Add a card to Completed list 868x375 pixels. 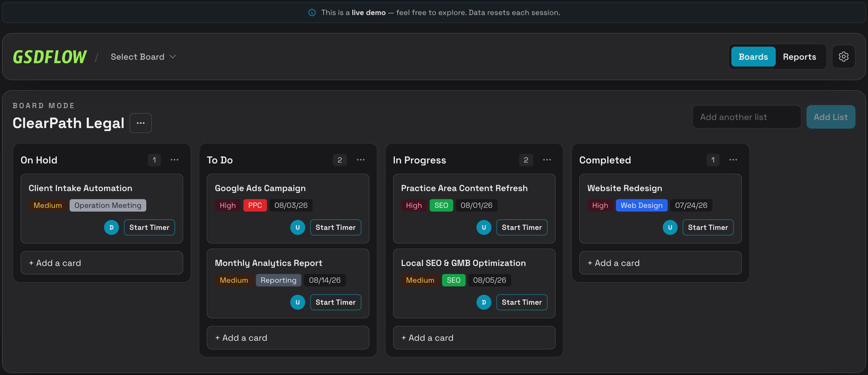click(660, 263)
